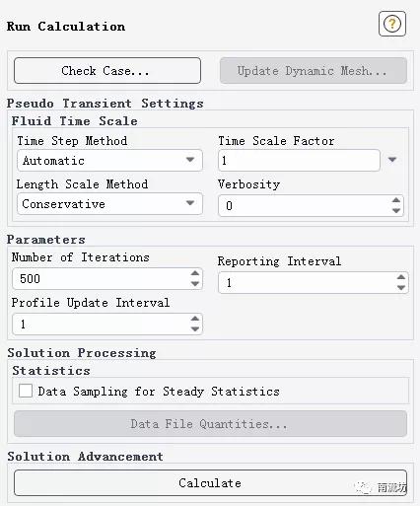This screenshot has height=506, width=420.
Task: Click the Time Scale Factor field
Action: click(299, 161)
